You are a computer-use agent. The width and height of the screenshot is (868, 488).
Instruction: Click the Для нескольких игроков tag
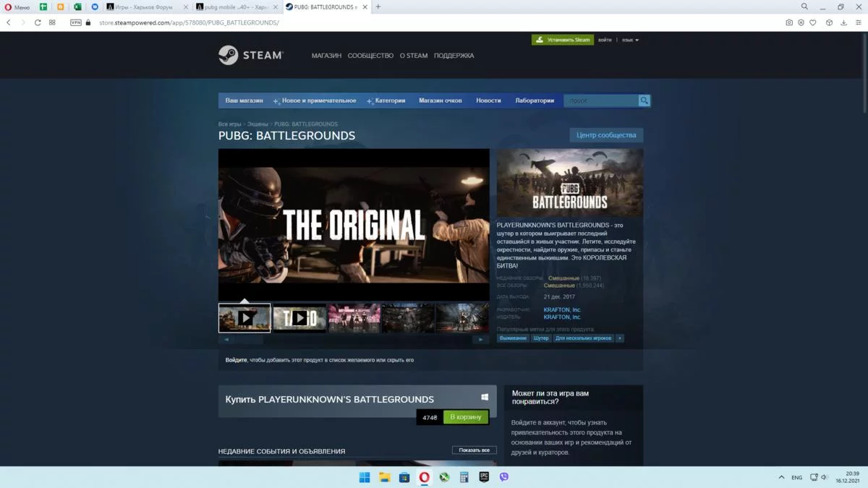pyautogui.click(x=583, y=338)
